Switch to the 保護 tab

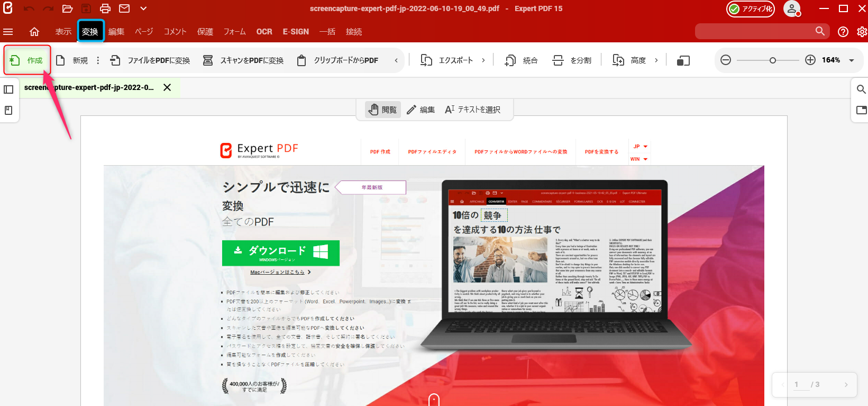tap(205, 32)
